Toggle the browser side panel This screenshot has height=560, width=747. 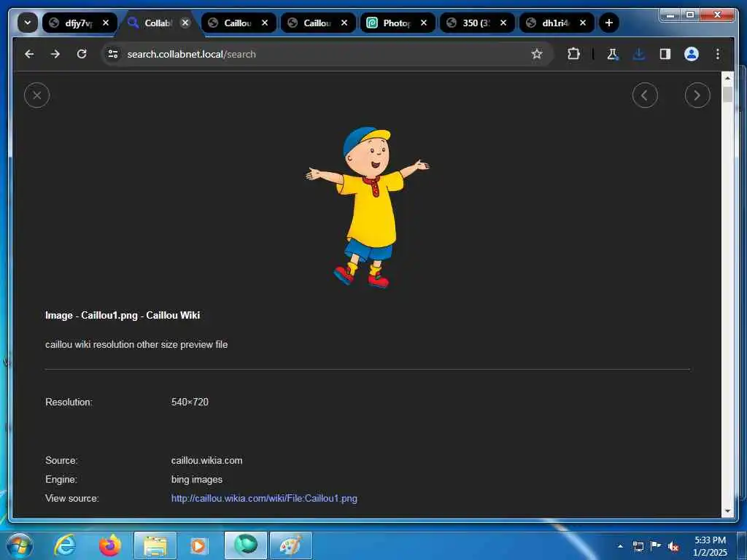pyautogui.click(x=665, y=54)
